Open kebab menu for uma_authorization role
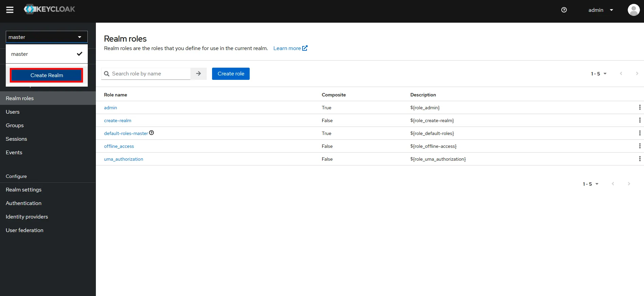Viewport: 644px width, 296px height. click(640, 159)
